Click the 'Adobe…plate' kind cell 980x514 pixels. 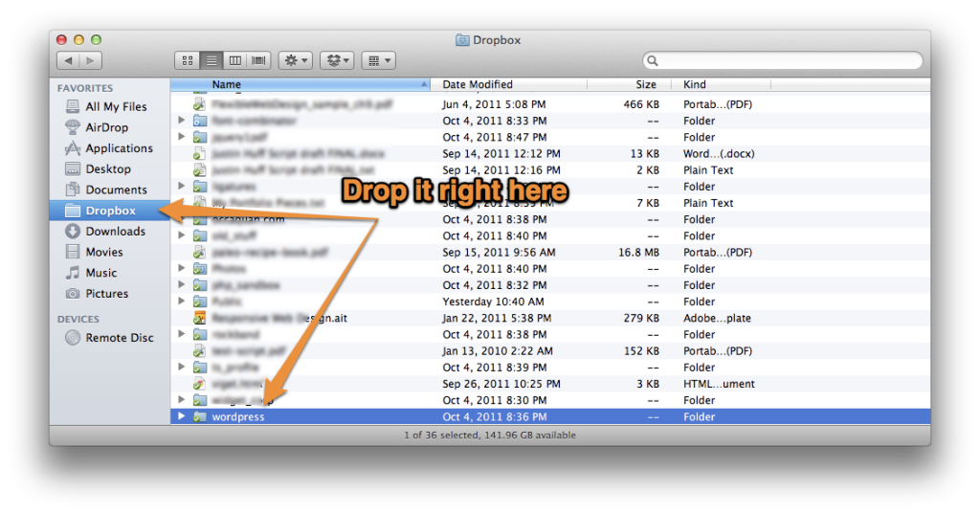pyautogui.click(x=717, y=319)
